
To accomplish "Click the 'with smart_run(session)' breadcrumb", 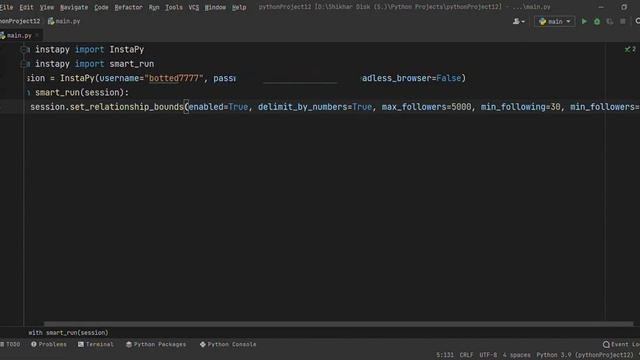I will [68, 333].
